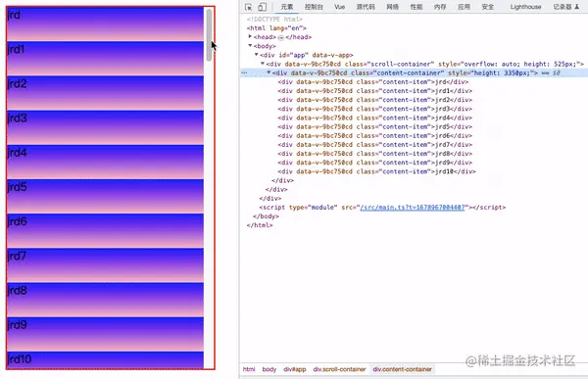
Task: Click div#app in the breadcrumb bar
Action: pos(295,369)
